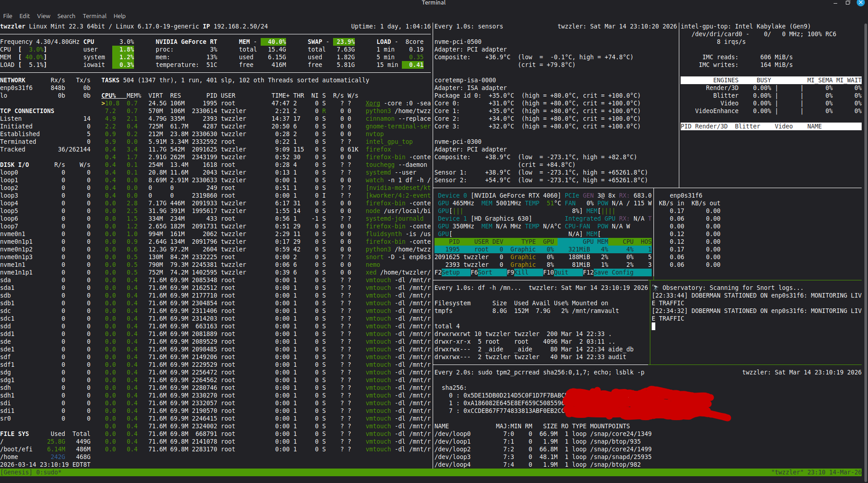Minimize the Terminal window
The width and height of the screenshot is (868, 483).
click(x=835, y=3)
